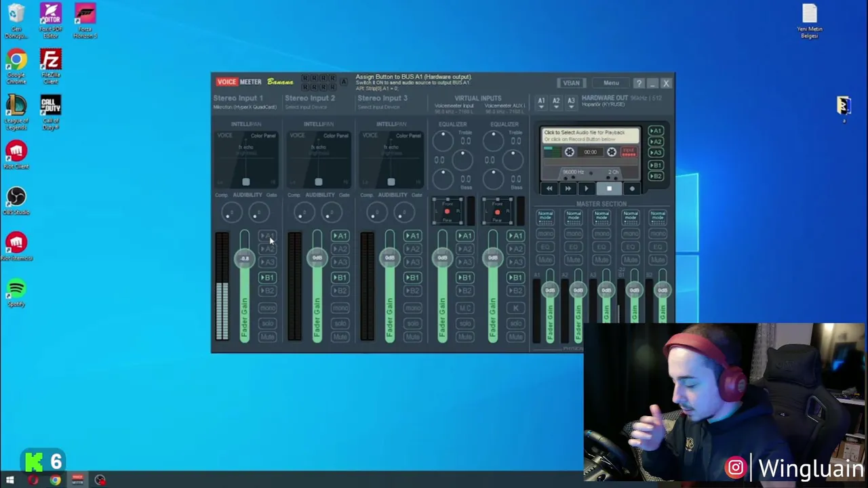Open Color Panel on Stereo Input 2
The height and width of the screenshot is (488, 868).
click(336, 136)
